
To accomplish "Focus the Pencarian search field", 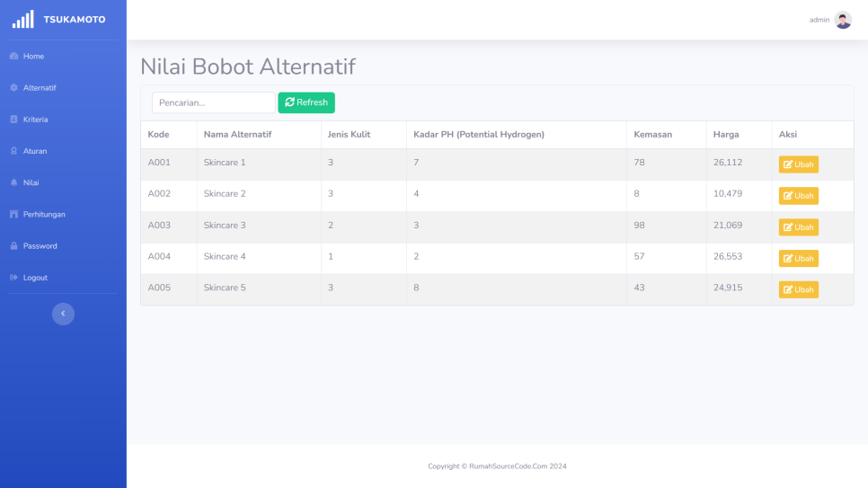I will tap(213, 102).
